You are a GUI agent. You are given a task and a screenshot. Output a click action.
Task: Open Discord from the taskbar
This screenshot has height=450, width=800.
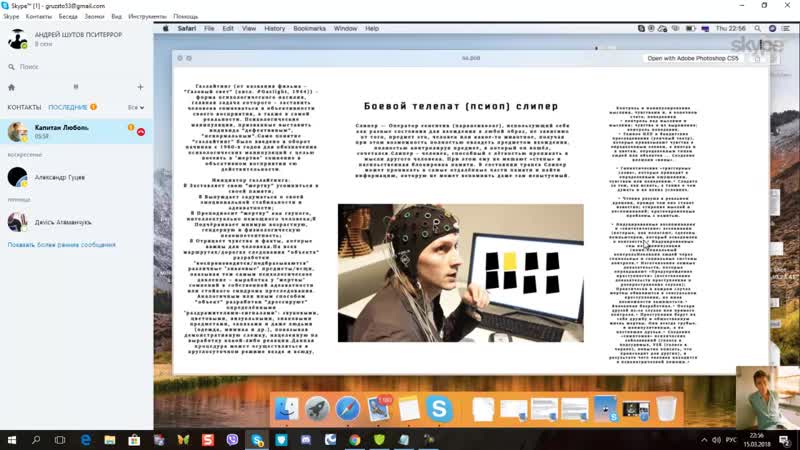[x=306, y=440]
